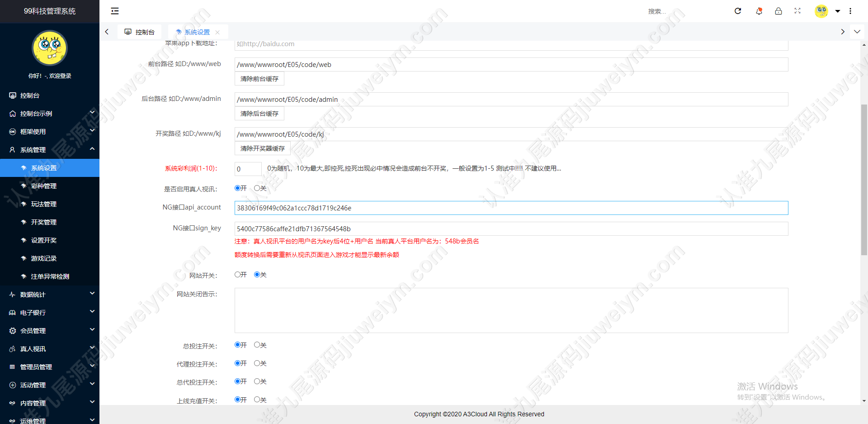Image resolution: width=868 pixels, height=424 pixels.
Task: Open the user dropdown caret beside the top avatar
Action: point(838,11)
